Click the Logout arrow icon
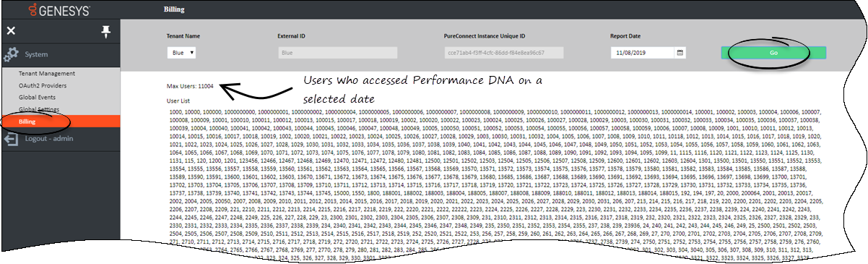The width and height of the screenshot is (868, 264). tap(11, 139)
